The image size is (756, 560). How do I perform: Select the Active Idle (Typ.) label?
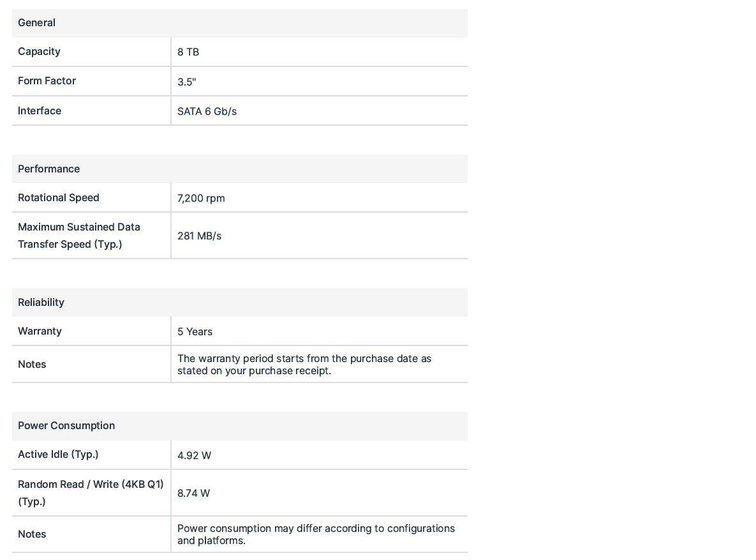(58, 455)
